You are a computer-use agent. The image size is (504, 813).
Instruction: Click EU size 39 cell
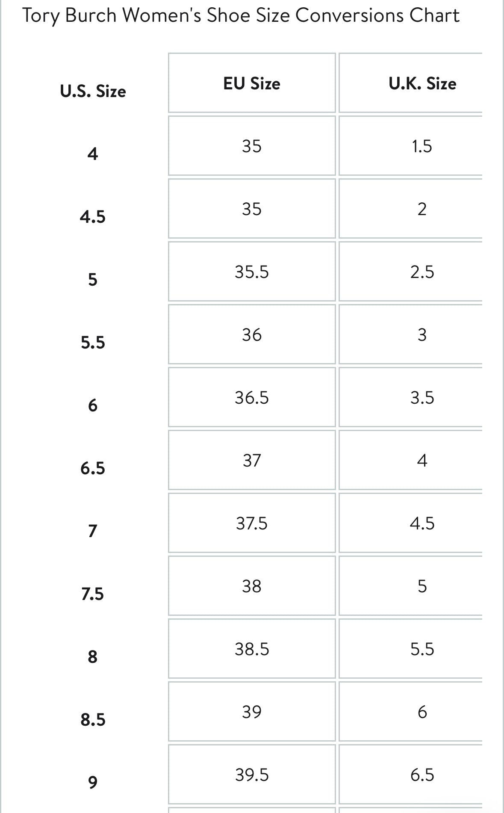(252, 712)
